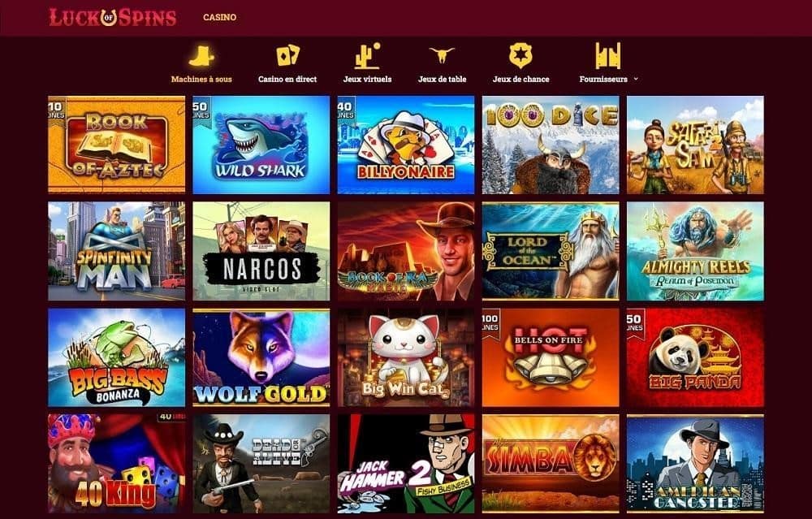The image size is (812, 519).
Task: Play the Safari Sam 2 game
Action: (x=696, y=145)
